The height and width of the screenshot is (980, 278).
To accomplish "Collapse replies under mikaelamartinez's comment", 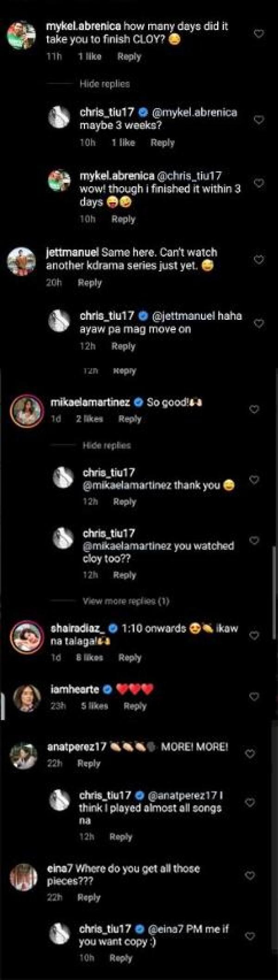I will (107, 445).
